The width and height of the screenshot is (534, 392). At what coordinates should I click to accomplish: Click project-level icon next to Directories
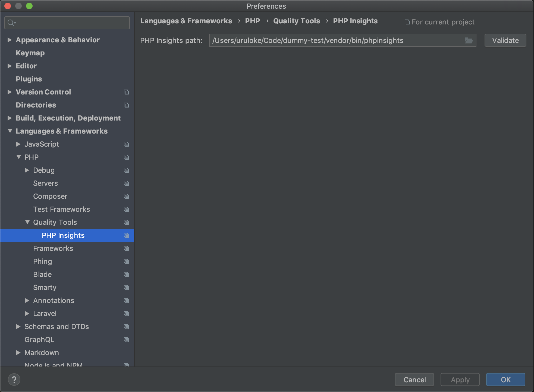click(x=126, y=105)
